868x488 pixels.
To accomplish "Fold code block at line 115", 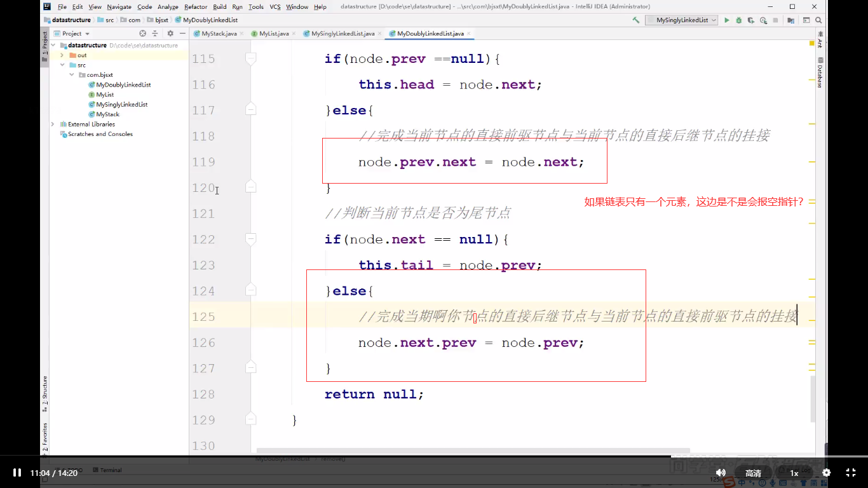I will 250,59.
